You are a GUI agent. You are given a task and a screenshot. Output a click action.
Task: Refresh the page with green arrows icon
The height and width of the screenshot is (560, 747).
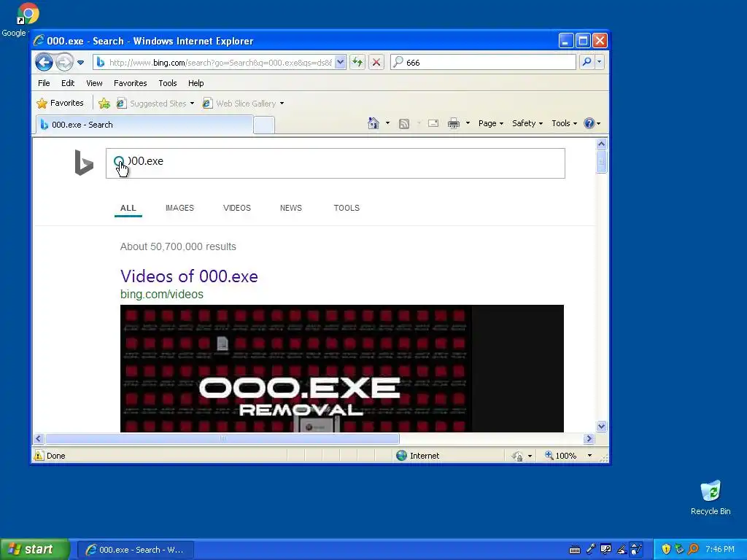[x=357, y=62]
